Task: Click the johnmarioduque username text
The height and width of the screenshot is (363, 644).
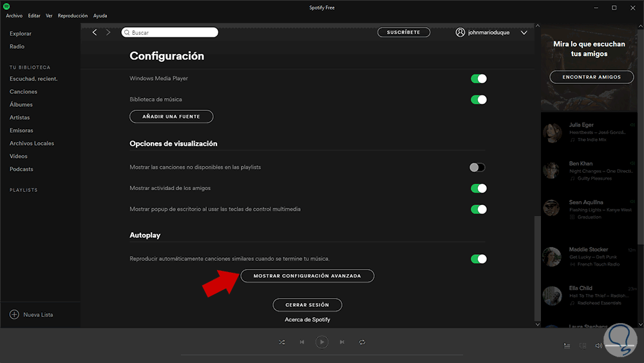Action: click(489, 32)
